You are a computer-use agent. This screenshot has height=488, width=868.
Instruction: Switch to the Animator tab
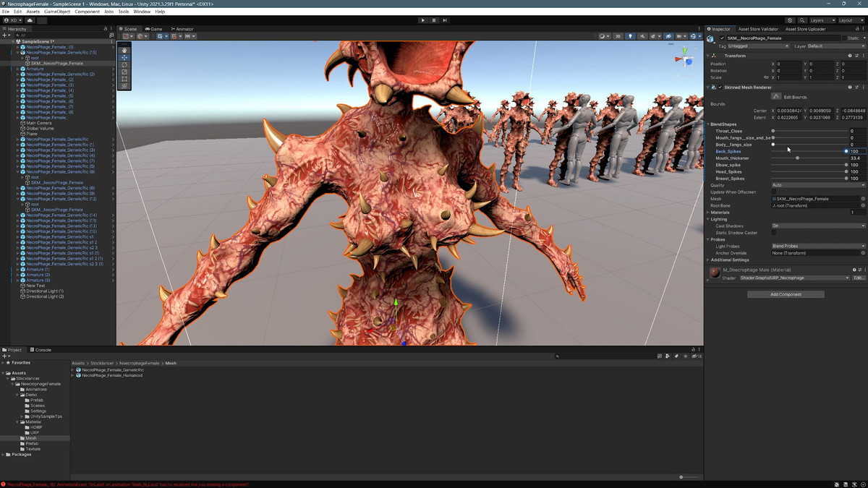(183, 29)
